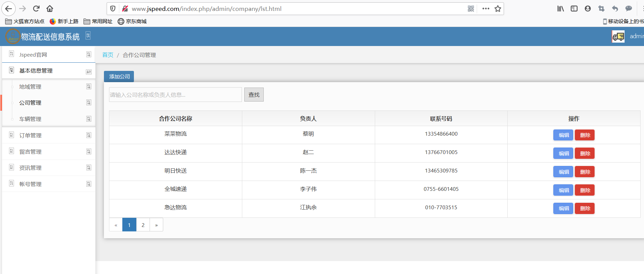Click the arrow icon beside 订单管理
This screenshot has height=274, width=644.
89,135
